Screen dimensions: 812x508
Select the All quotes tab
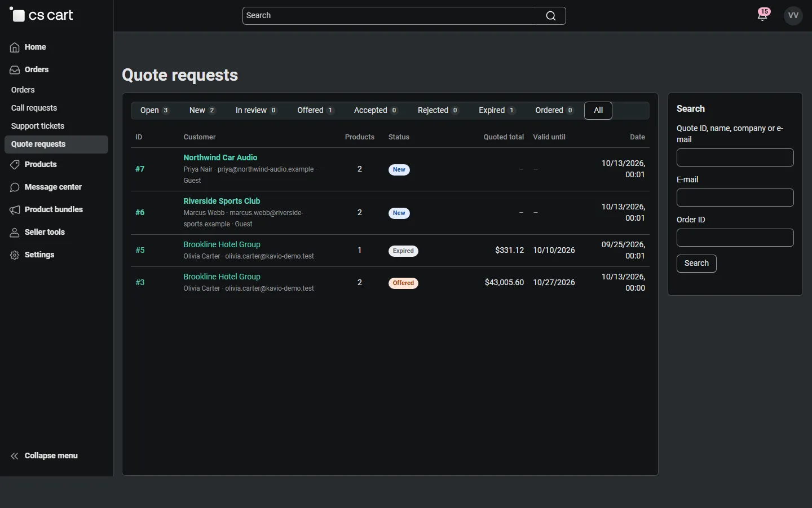[598, 111]
